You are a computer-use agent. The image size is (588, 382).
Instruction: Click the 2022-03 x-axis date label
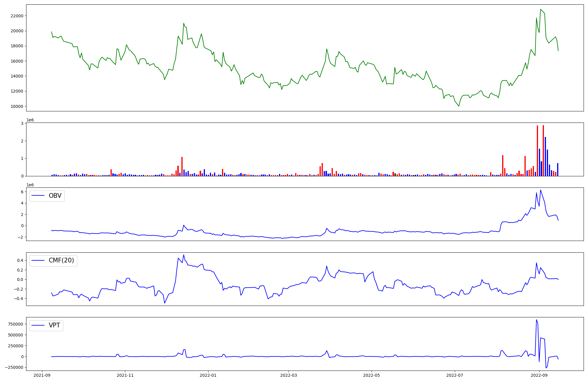click(x=288, y=375)
